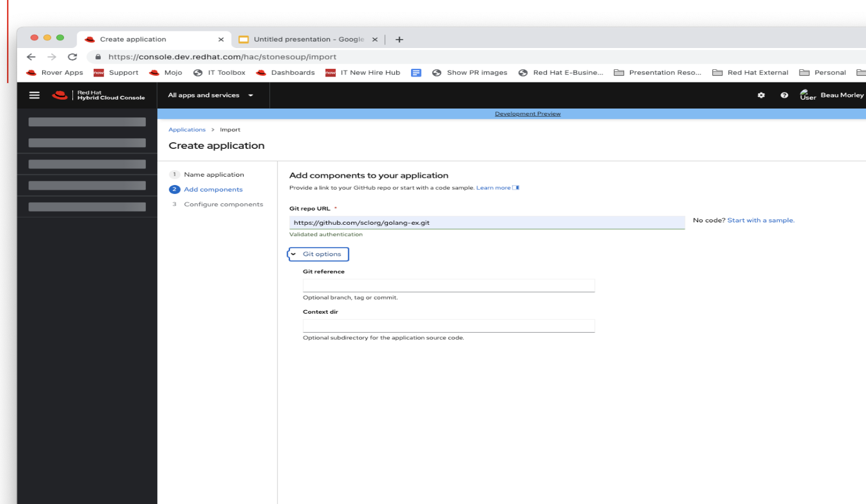Click the 'Add components to your application' heading

coord(369,176)
